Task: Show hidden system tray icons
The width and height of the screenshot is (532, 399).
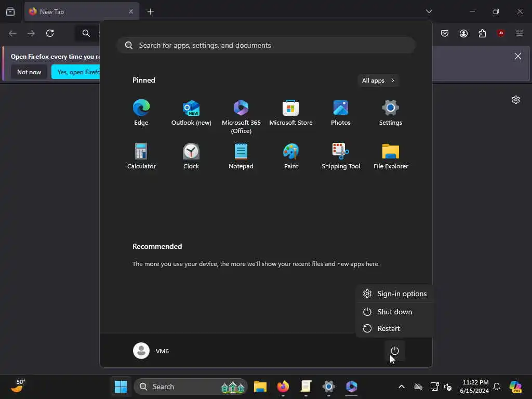Action: tap(402, 387)
